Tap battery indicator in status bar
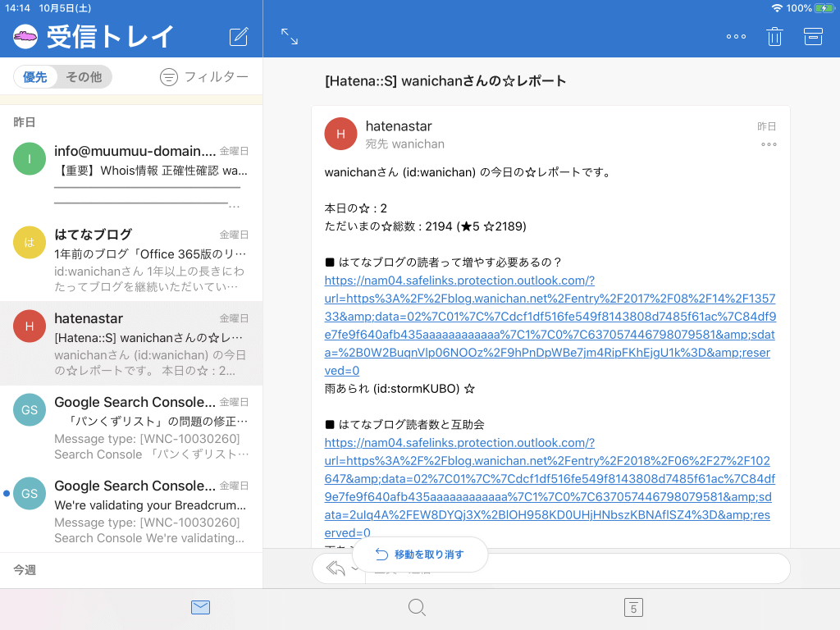This screenshot has width=840, height=630. 824,8
